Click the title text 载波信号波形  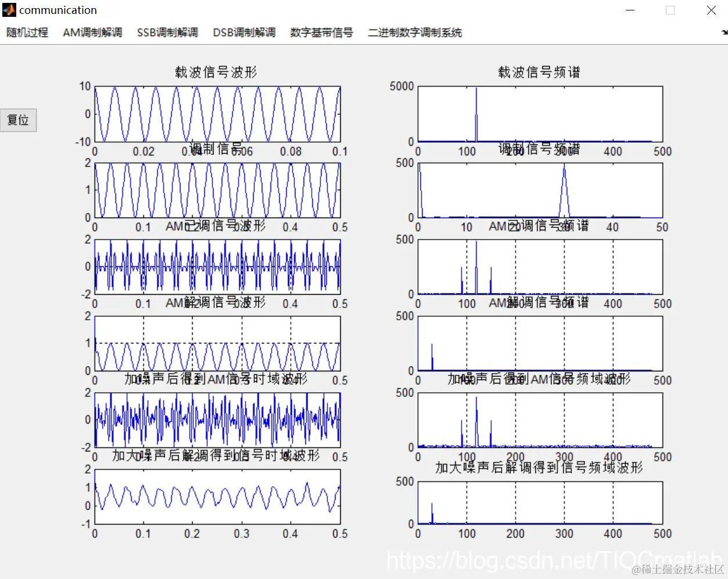tap(216, 72)
